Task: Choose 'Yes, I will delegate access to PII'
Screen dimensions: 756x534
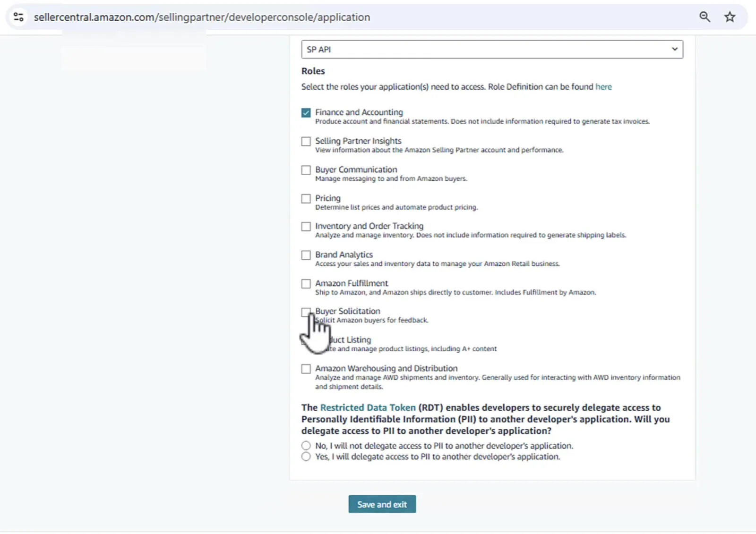Action: (306, 457)
